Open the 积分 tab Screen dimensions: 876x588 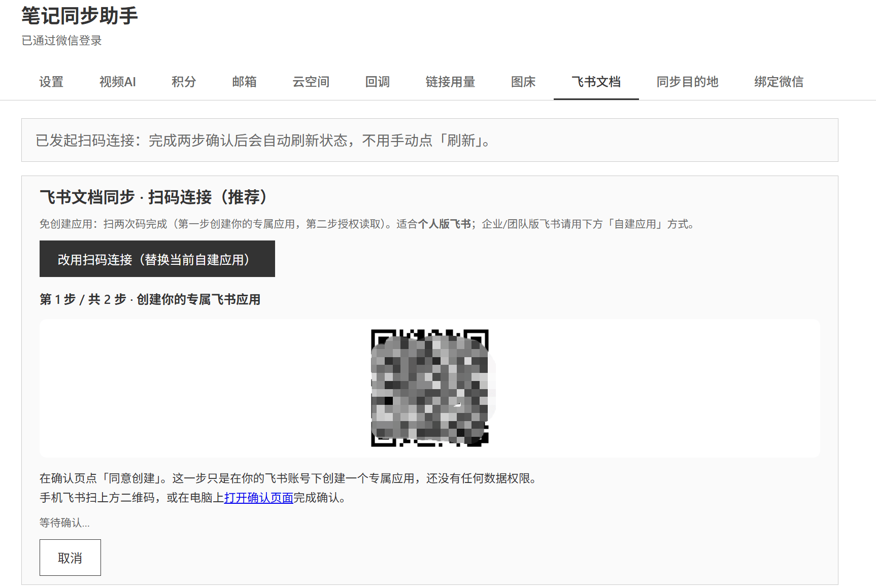point(184,82)
